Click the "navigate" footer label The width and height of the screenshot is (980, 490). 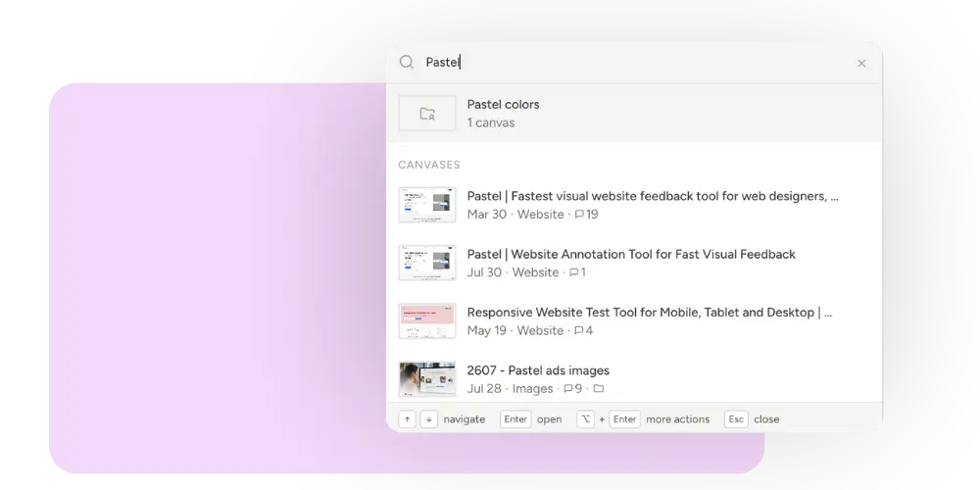465,419
